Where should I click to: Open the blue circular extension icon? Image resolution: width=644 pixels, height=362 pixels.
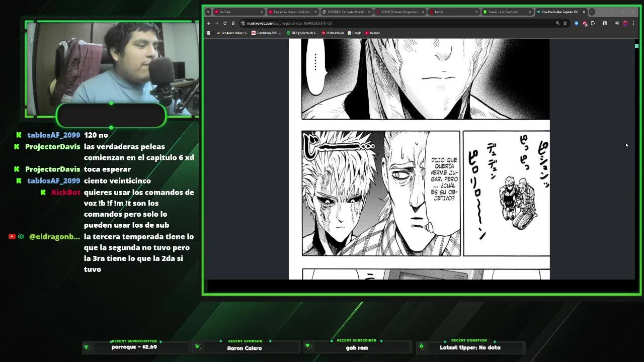(x=577, y=23)
